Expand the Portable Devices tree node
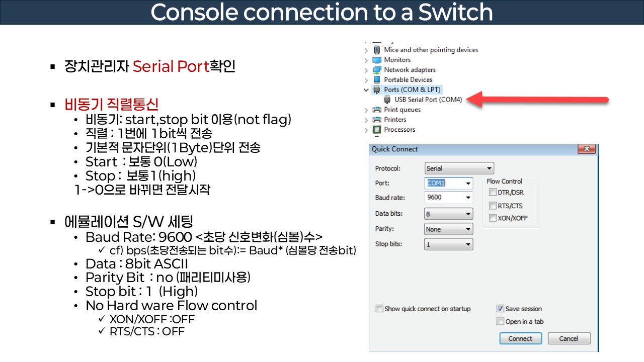Viewport: 644px width, 362px height. click(x=366, y=80)
